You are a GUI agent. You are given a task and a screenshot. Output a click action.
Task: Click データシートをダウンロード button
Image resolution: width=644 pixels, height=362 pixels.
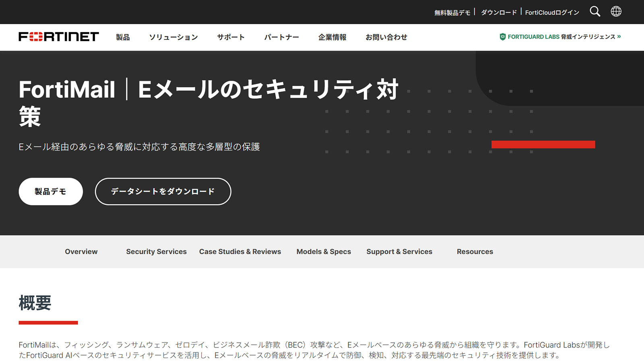pyautogui.click(x=163, y=191)
